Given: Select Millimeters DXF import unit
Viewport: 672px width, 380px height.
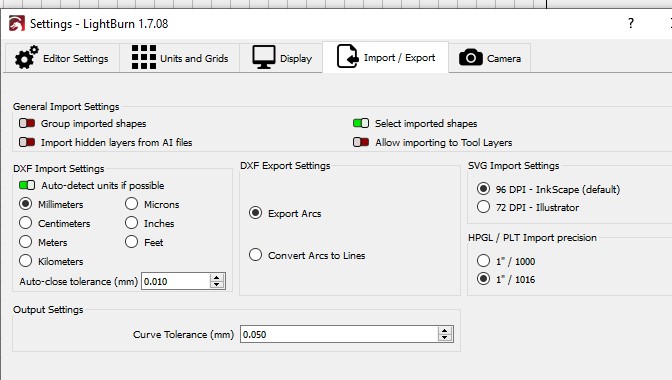Looking at the screenshot, I should [x=26, y=204].
